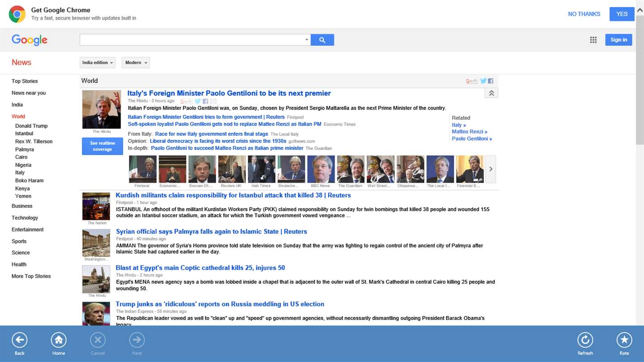Viewport: 644px width, 362px height.
Task: Open Palmyra falls again headline
Action: (212, 232)
